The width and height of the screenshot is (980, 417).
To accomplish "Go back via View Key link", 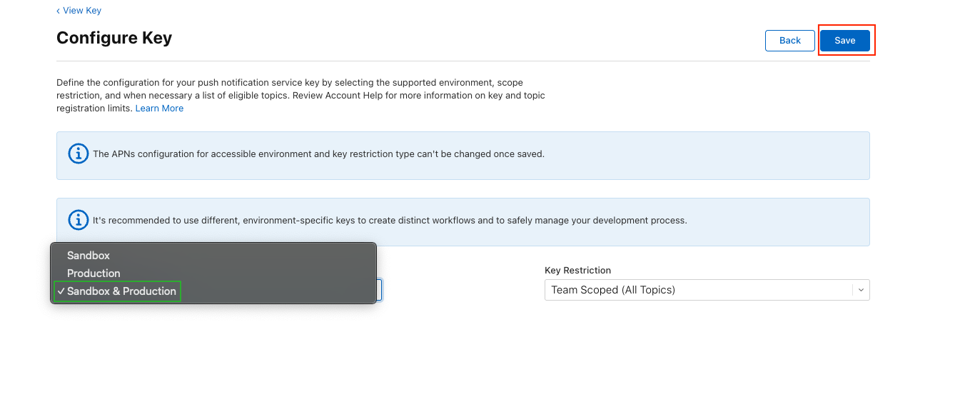I will (81, 11).
